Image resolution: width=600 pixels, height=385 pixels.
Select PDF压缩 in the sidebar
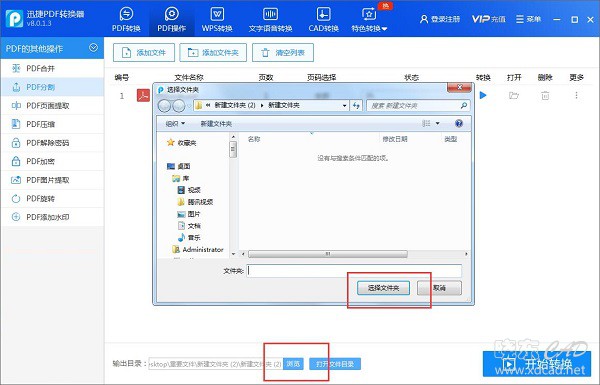52,124
